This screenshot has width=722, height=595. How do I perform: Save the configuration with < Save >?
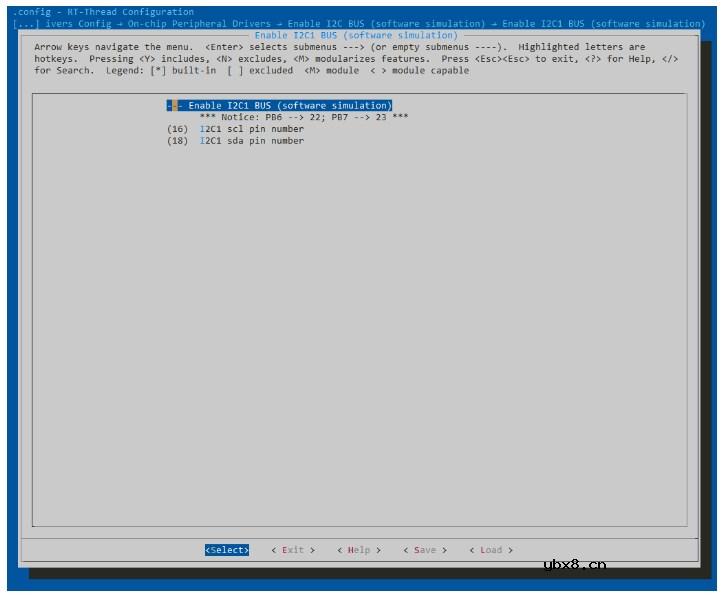[425, 550]
